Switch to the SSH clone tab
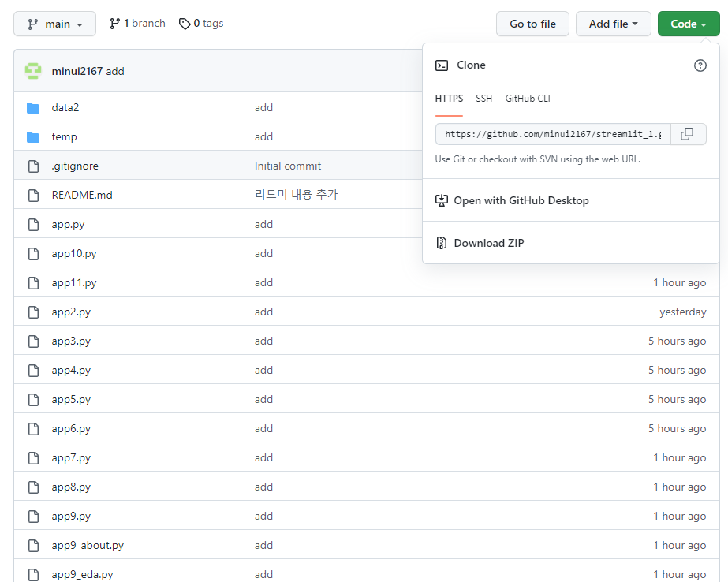This screenshot has width=728, height=582. tap(483, 99)
